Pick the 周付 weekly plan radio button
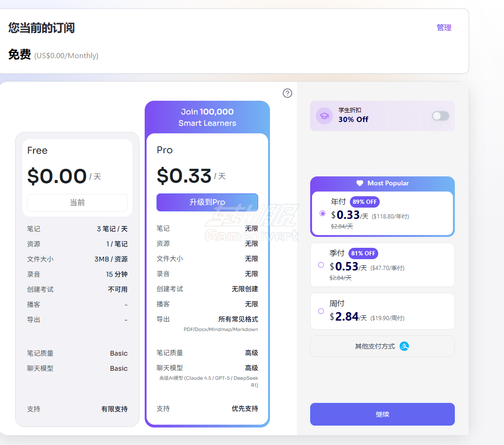 click(321, 311)
